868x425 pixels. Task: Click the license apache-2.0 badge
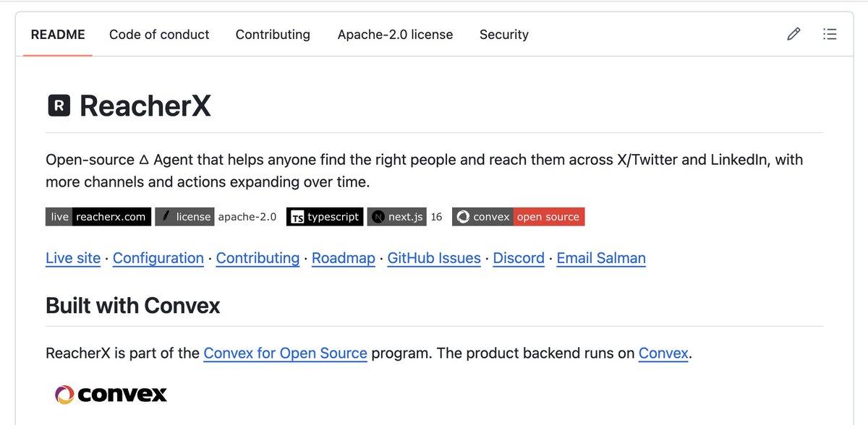tap(217, 217)
